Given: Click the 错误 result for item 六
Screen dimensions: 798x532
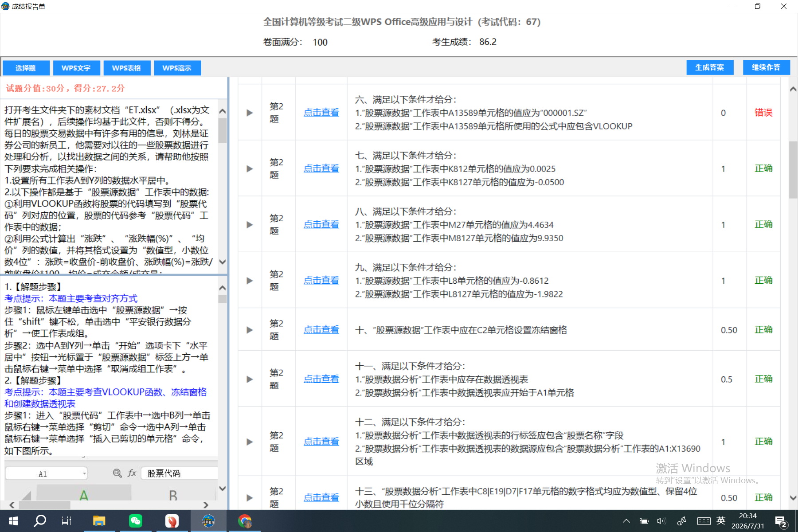Looking at the screenshot, I should tap(763, 113).
